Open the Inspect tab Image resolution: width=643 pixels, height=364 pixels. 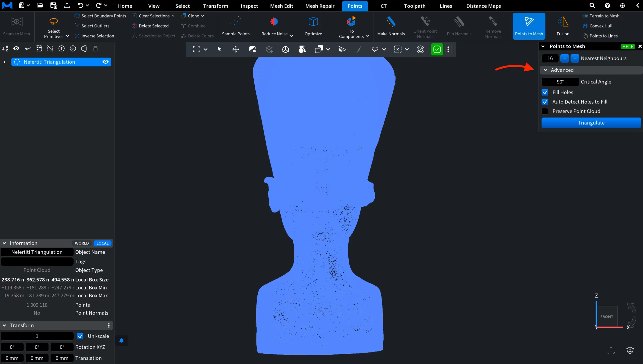[249, 6]
